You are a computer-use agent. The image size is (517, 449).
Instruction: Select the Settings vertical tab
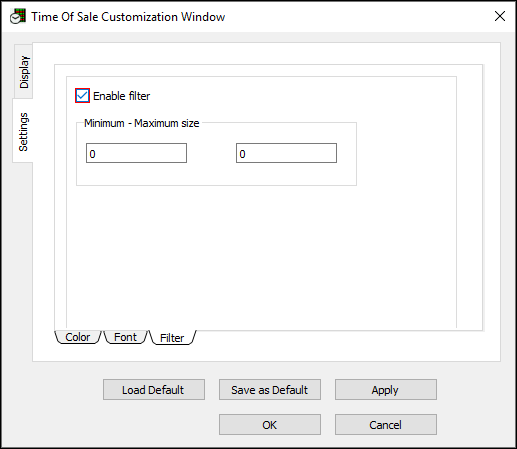23,131
